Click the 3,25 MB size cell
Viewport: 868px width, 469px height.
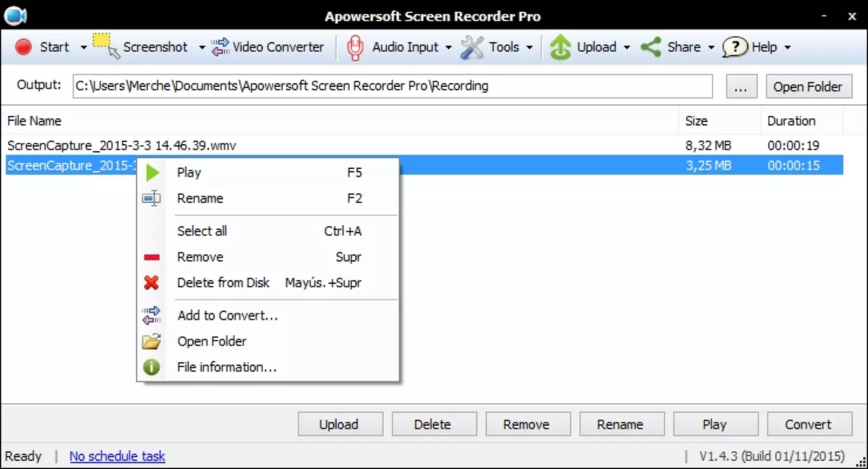(708, 165)
